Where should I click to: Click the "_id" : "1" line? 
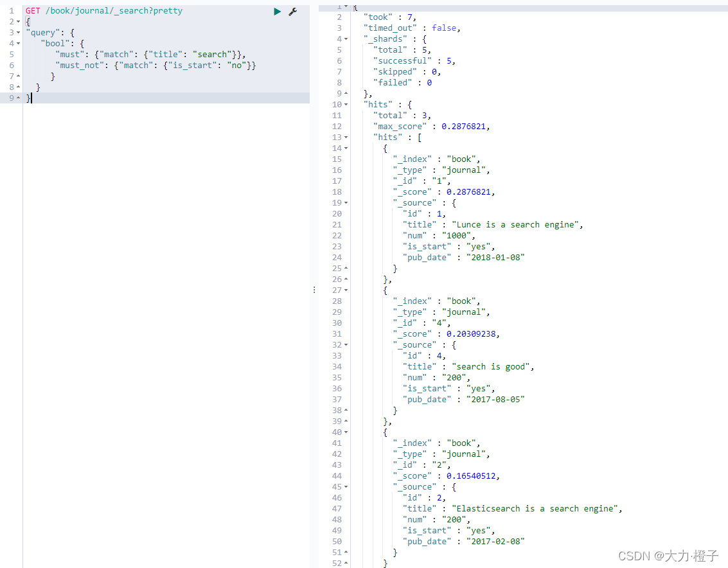coord(422,181)
